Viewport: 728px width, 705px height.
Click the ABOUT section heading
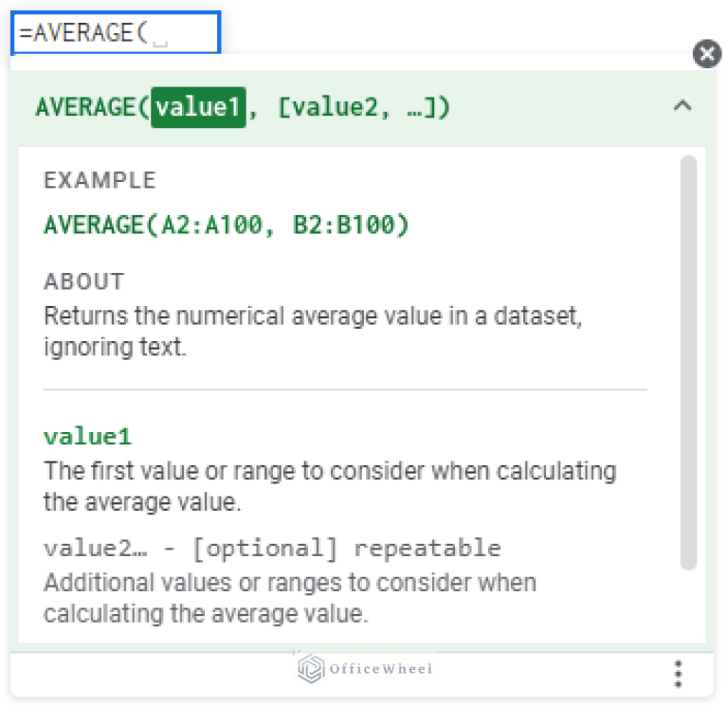click(x=84, y=281)
